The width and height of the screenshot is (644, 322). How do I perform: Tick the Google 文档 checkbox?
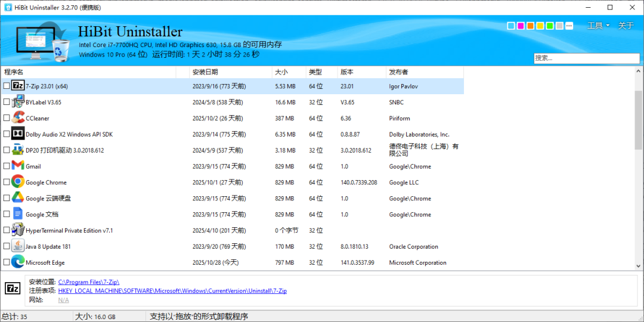[x=6, y=214]
